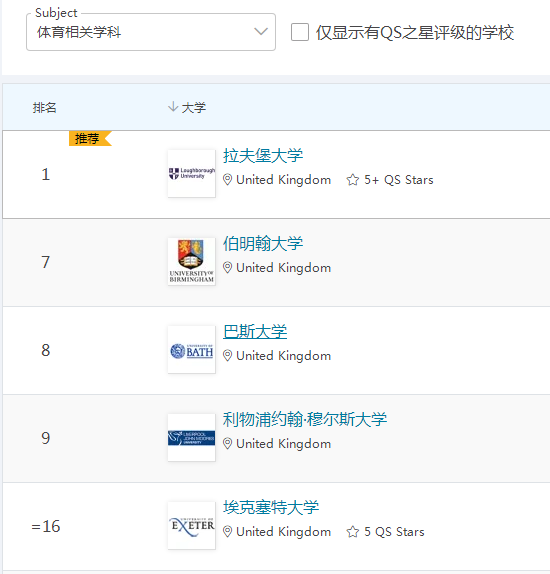Click the University of Birmingham logo thumbnail
Screen dimensions: 550x574
point(192,261)
